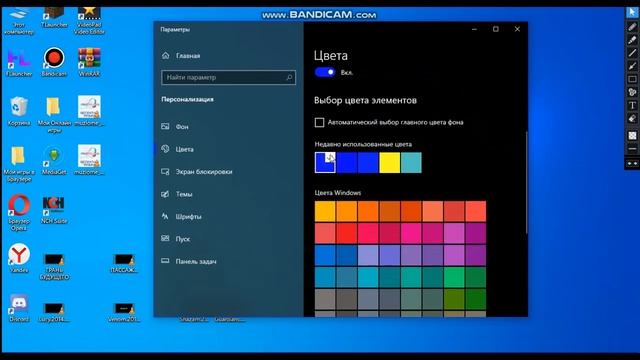Select the Bandicam pencil drawing tool
The image size is (640, 360).
(632, 27)
